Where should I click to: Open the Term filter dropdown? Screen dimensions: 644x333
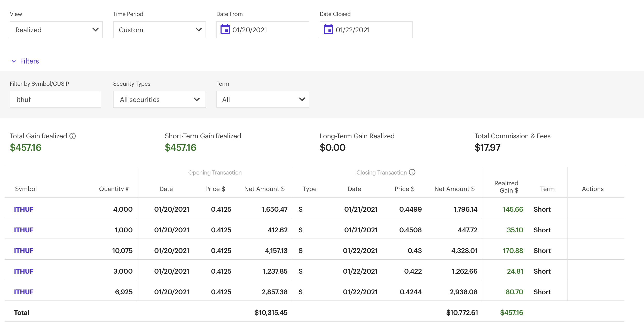[263, 100]
